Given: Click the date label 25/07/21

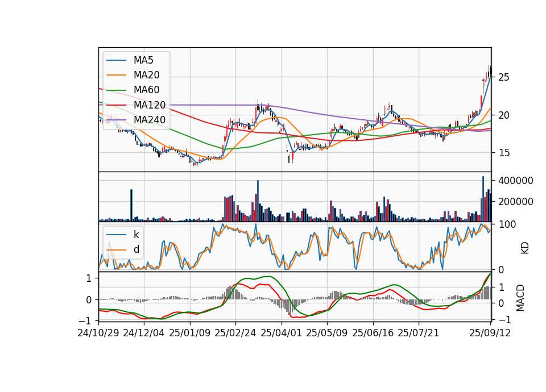Looking at the screenshot, I should (x=418, y=333).
